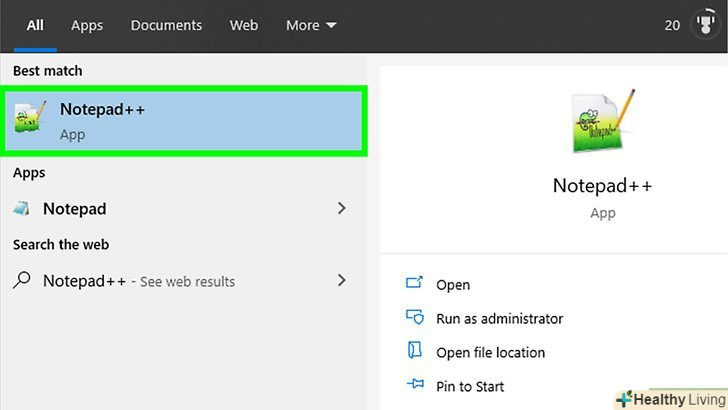Switch to the Documents tab

[166, 25]
